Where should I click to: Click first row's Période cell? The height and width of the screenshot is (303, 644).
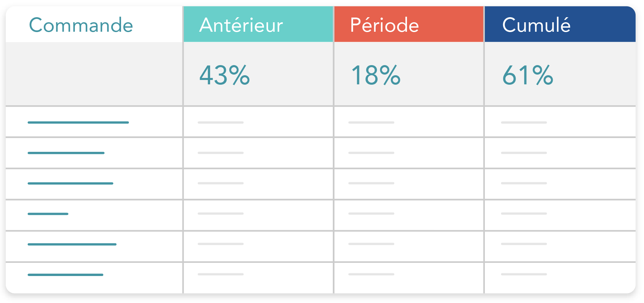409,122
